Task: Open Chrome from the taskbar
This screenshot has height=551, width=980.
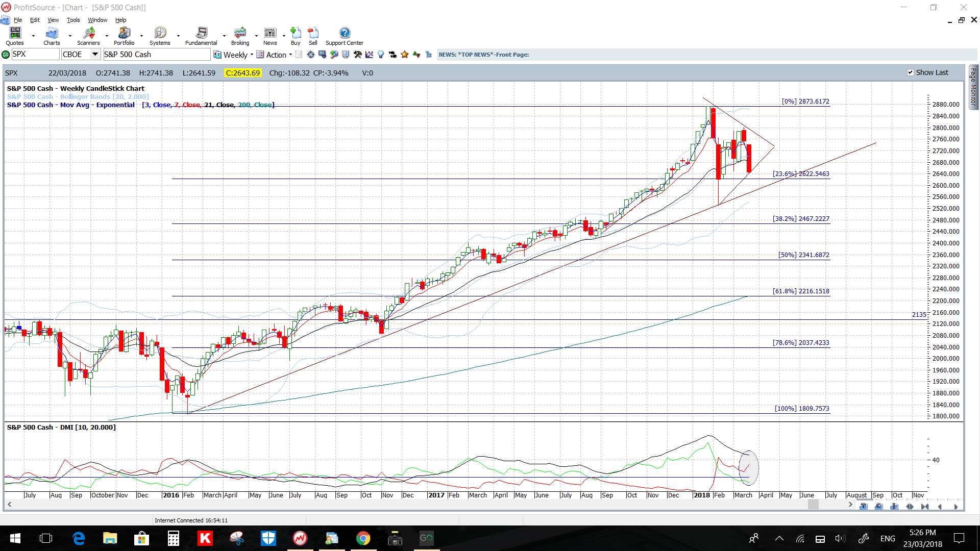Action: tap(363, 538)
